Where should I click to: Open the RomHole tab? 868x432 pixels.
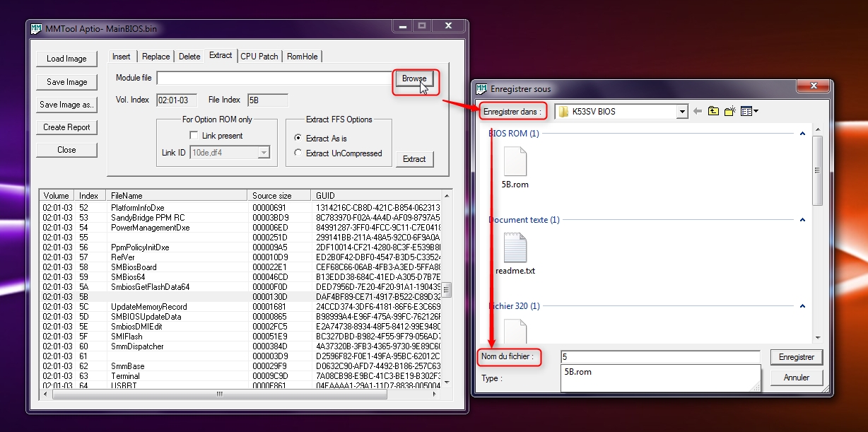point(302,57)
